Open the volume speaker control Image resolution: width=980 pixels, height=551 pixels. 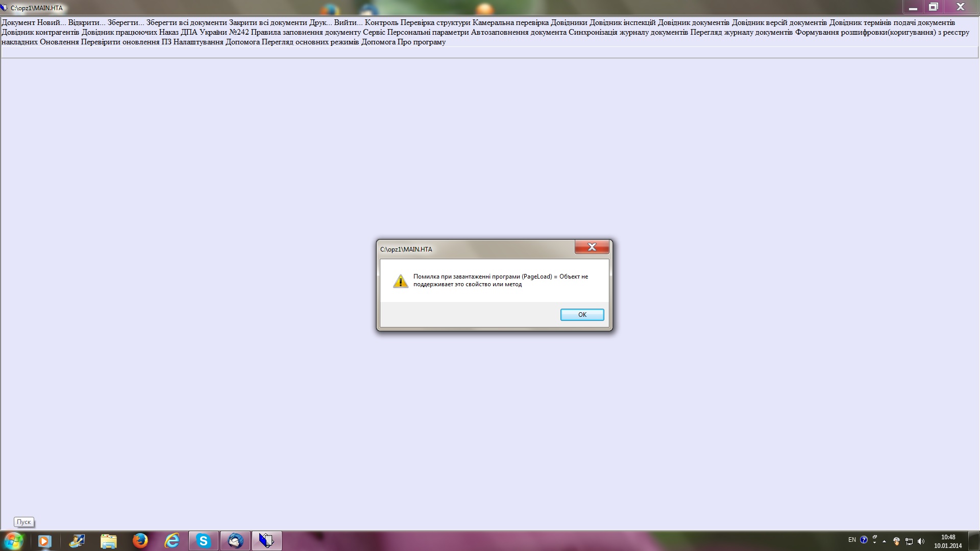[x=921, y=541]
